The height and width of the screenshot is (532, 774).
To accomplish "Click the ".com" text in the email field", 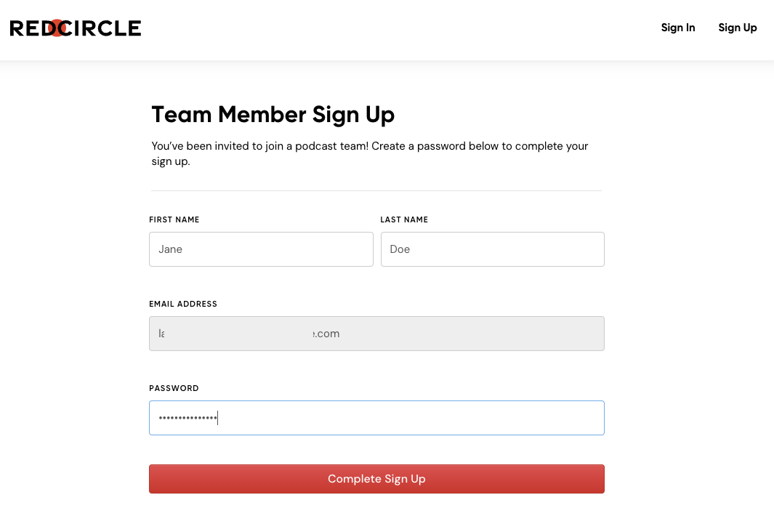I will 326,334.
